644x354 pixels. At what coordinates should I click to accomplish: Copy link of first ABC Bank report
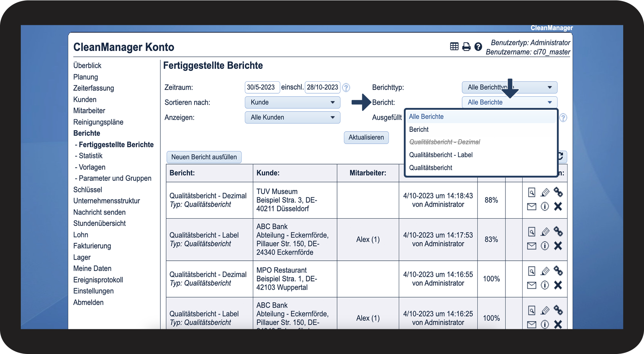pos(558,231)
